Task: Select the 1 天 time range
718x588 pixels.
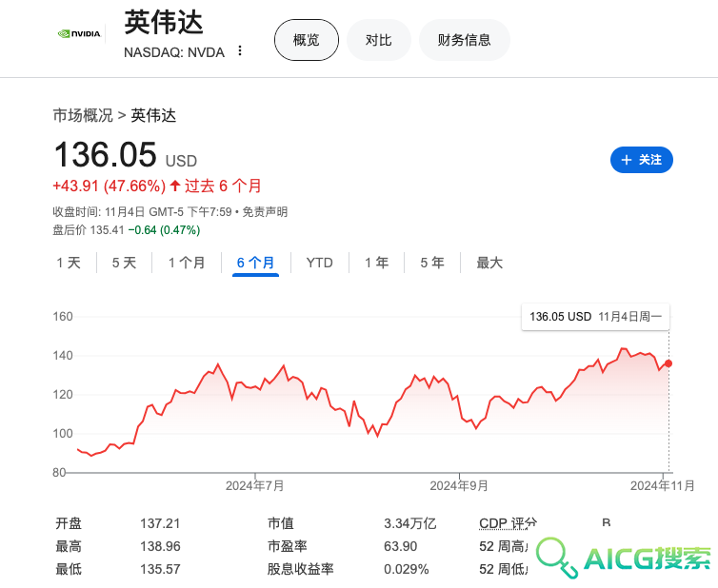Action: 69,263
